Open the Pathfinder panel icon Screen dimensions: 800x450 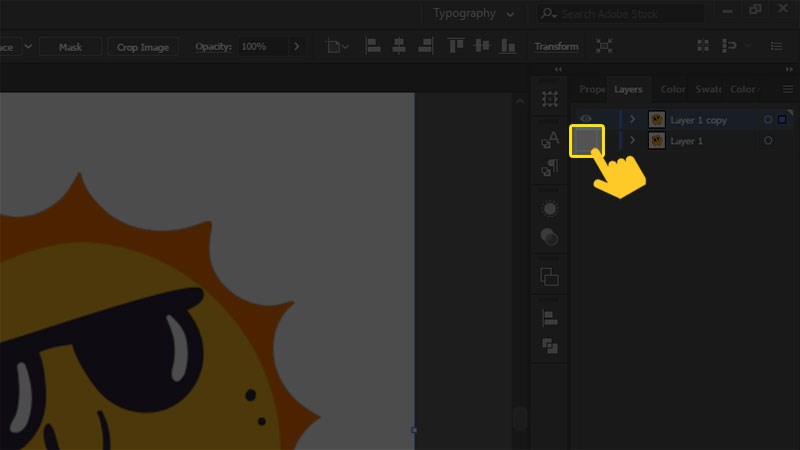(550, 346)
